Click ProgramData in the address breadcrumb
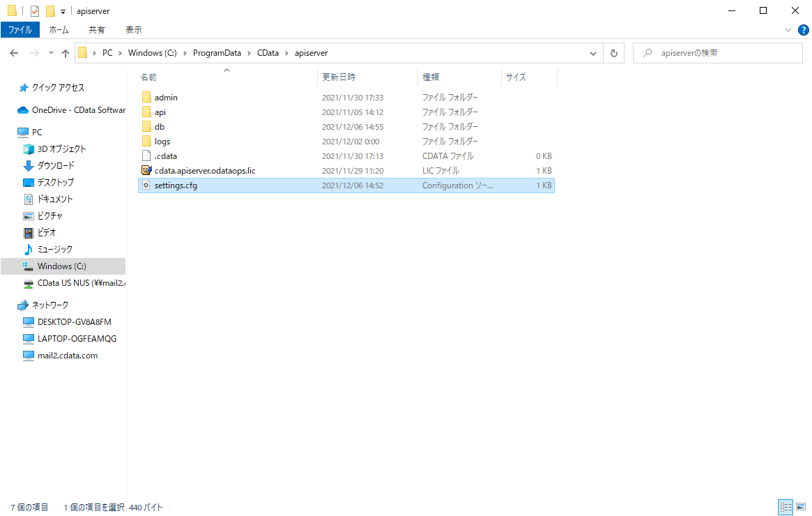This screenshot has height=516, width=812. tap(217, 53)
